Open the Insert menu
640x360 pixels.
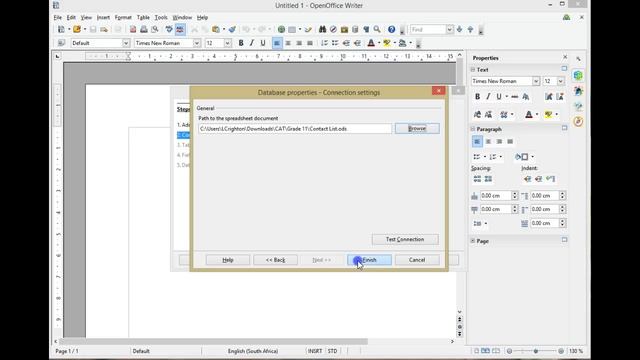tap(103, 18)
